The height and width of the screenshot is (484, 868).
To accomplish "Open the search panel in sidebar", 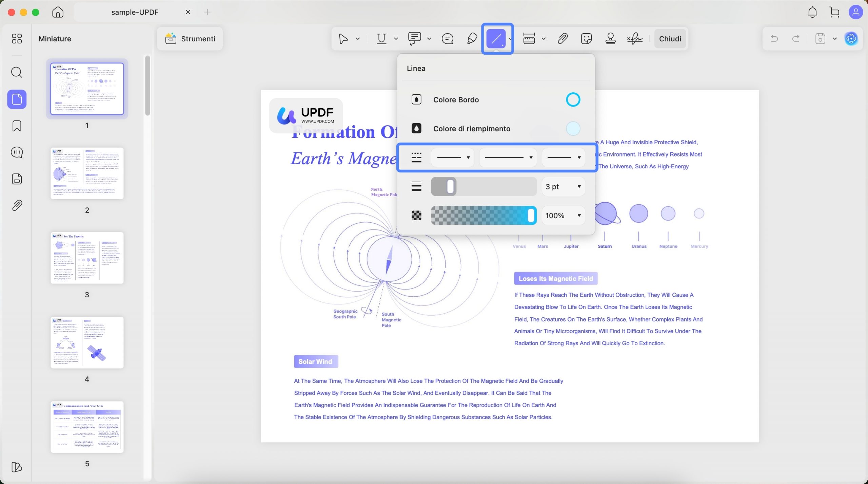I will coord(17,72).
